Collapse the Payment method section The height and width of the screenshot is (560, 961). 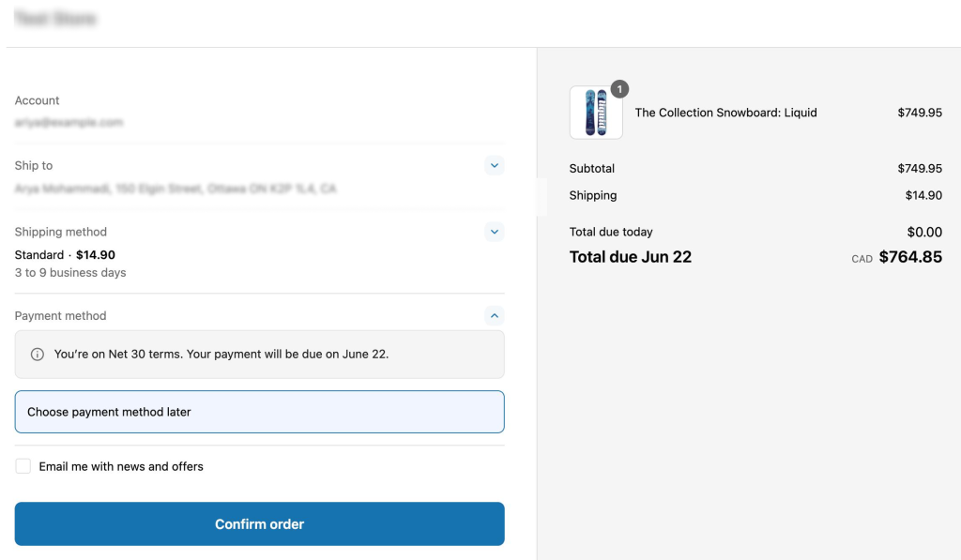(494, 315)
